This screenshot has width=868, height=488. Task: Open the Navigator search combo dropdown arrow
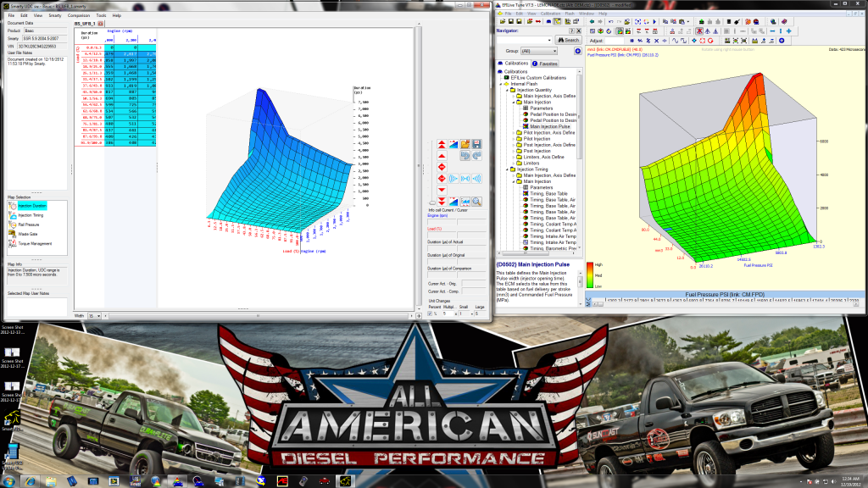point(549,41)
